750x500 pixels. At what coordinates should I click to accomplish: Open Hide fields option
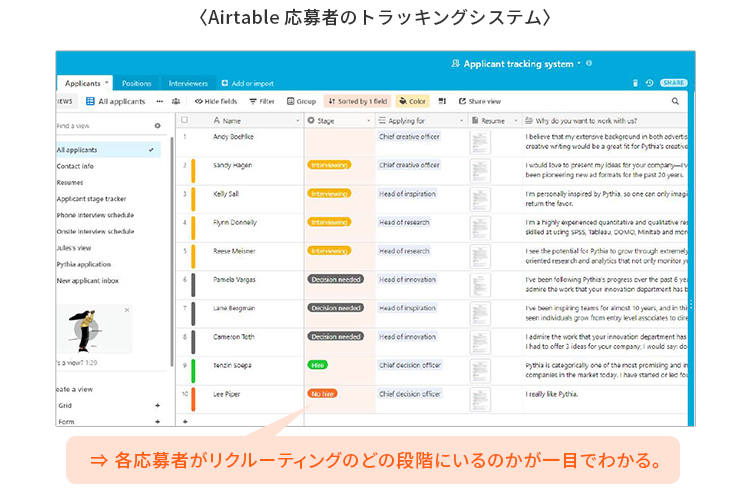[216, 101]
